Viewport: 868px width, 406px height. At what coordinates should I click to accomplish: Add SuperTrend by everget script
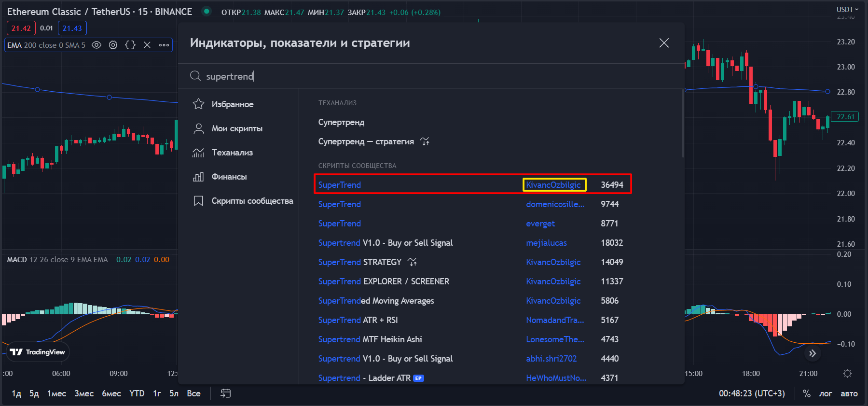[339, 224]
